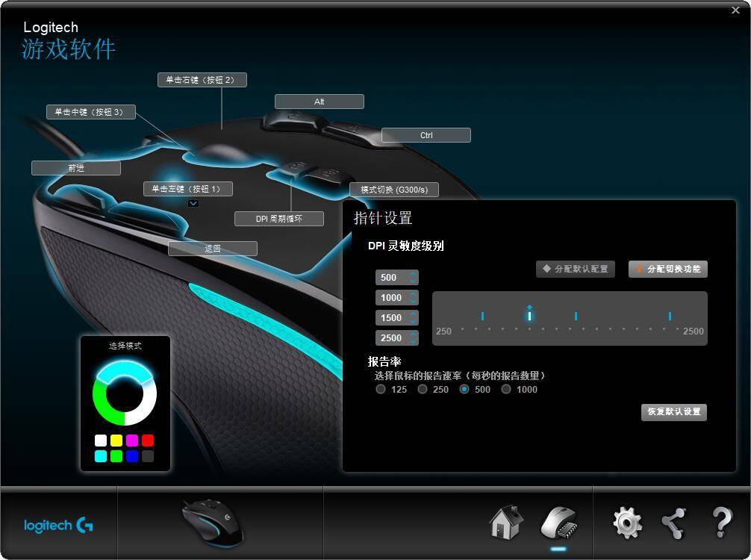This screenshot has height=560, width=751.
Task: Select 250 report rate
Action: point(422,389)
